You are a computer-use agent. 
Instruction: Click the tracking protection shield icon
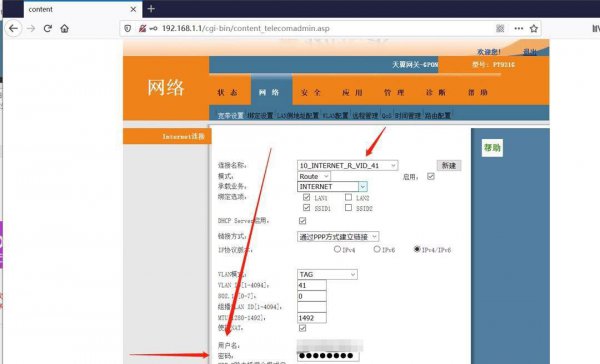pos(128,28)
